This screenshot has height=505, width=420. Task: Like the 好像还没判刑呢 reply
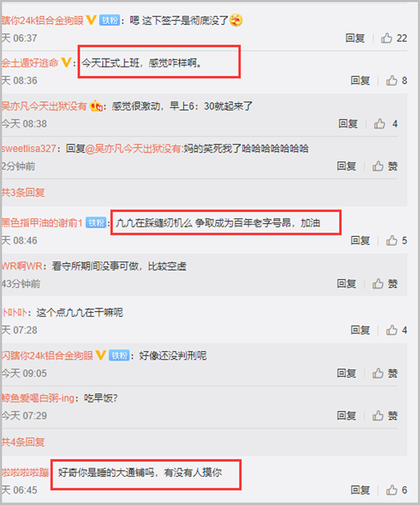coord(378,373)
